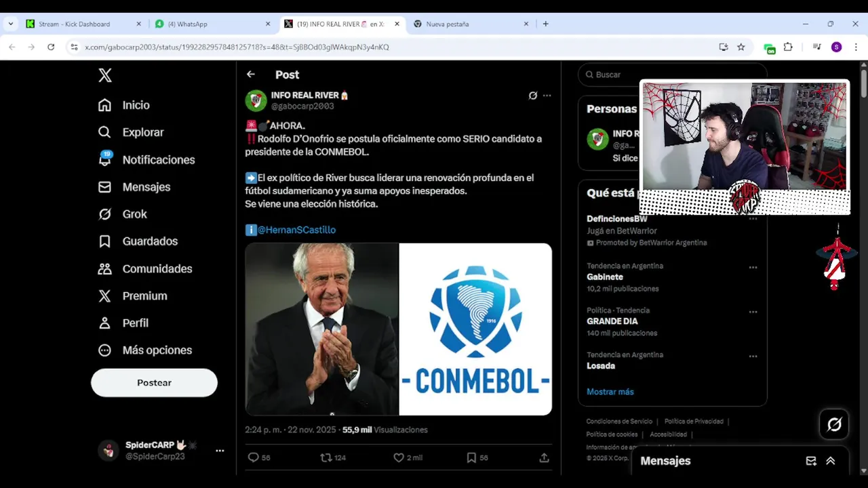The image size is (868, 488).
Task: Switch to WhatsApp tab
Action: point(212,24)
